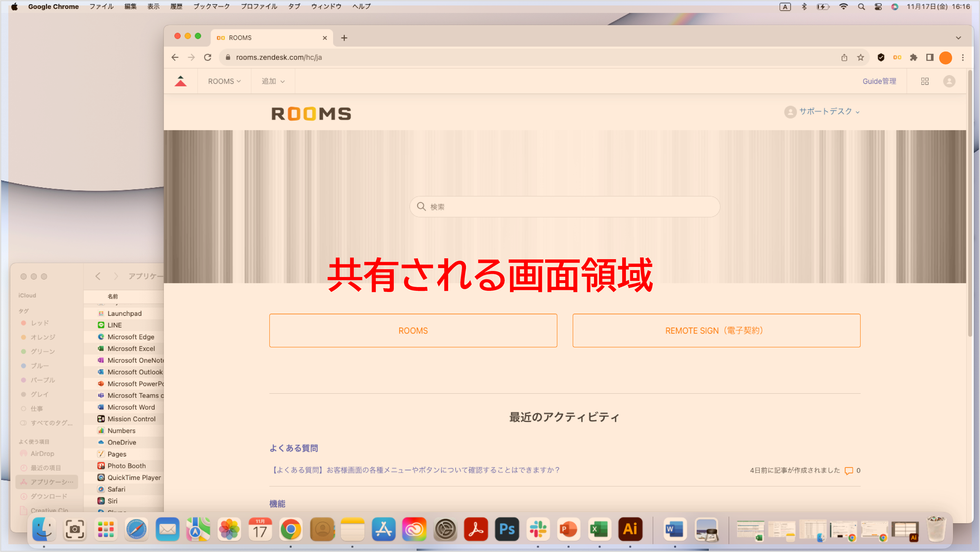Open the Zendesk Guide home logo icon
This screenshot has height=552, width=980.
coord(181,81)
